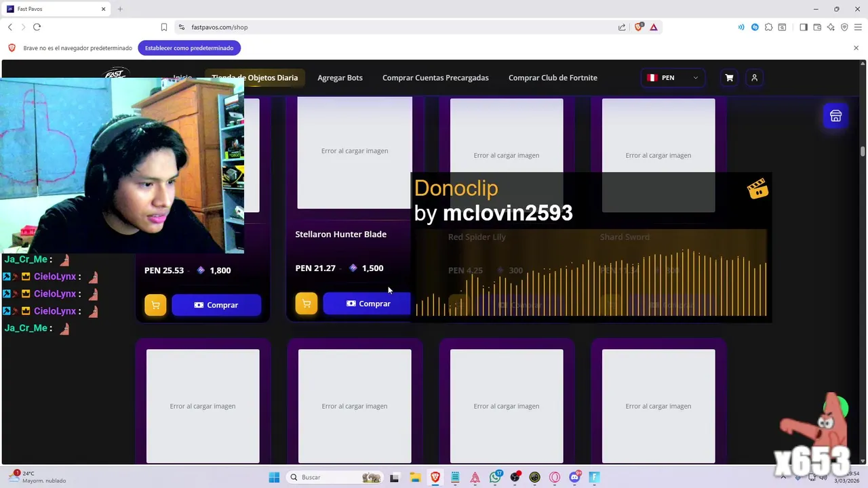Click the mclovin2593 name in overlay

pyautogui.click(x=508, y=213)
